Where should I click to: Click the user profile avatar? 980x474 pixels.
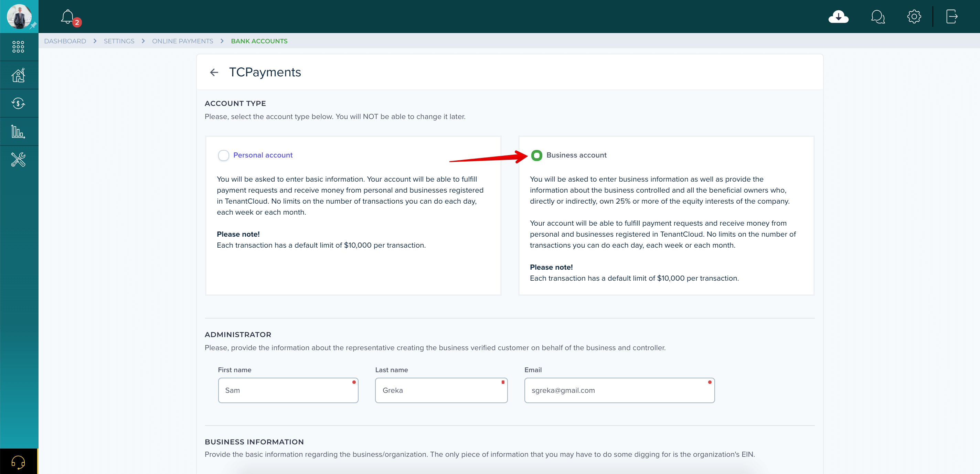(19, 17)
